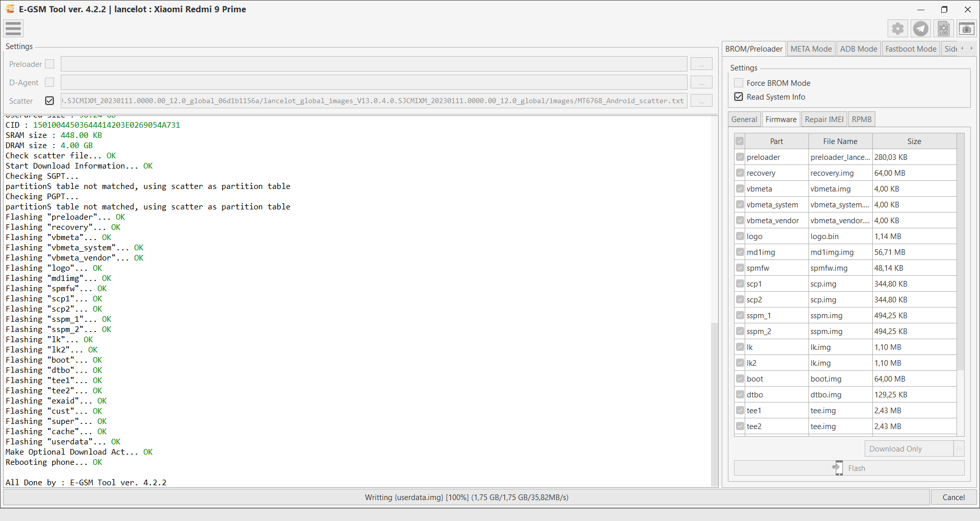Uncheck the preloader partition

pyautogui.click(x=740, y=157)
